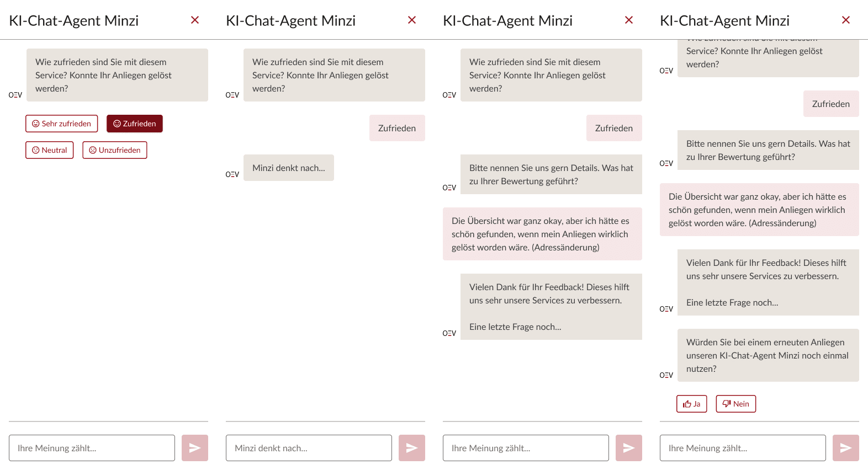Close the KI-Chat-Agent Minzi window

[194, 19]
